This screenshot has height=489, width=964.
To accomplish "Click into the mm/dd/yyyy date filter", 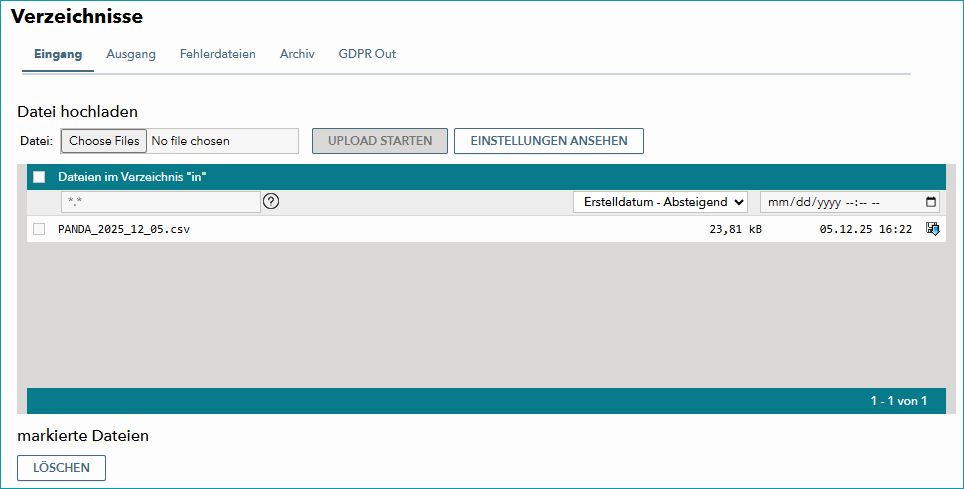I will click(850, 202).
